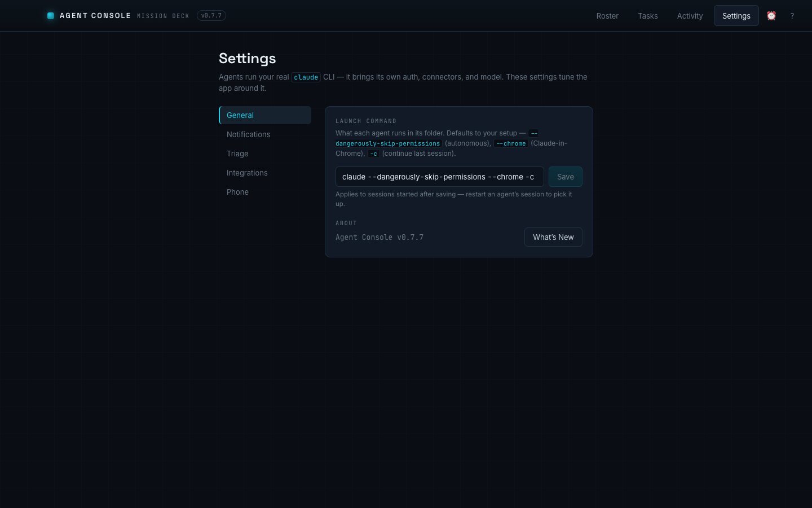Open the question mark help icon
This screenshot has height=508, width=812.
pyautogui.click(x=792, y=16)
